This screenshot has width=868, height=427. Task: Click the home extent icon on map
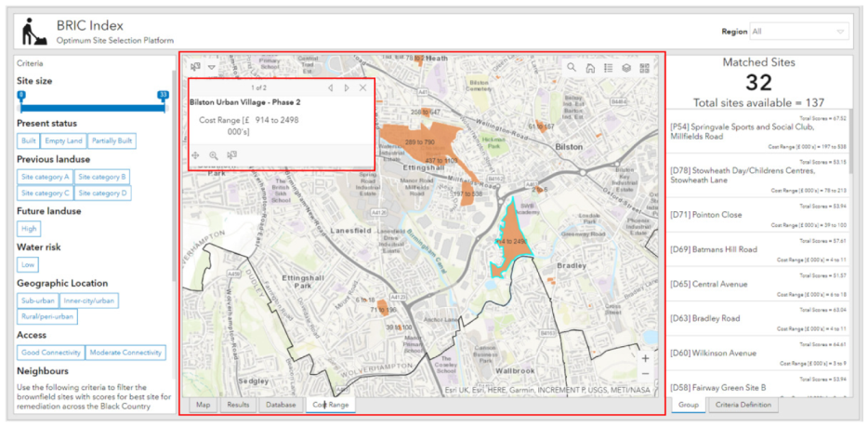pyautogui.click(x=590, y=67)
